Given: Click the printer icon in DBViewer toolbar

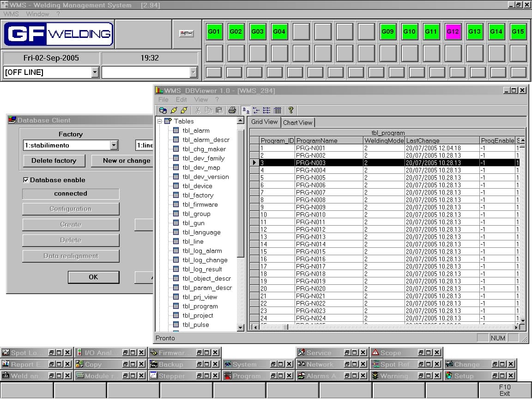Looking at the screenshot, I should coord(232,110).
